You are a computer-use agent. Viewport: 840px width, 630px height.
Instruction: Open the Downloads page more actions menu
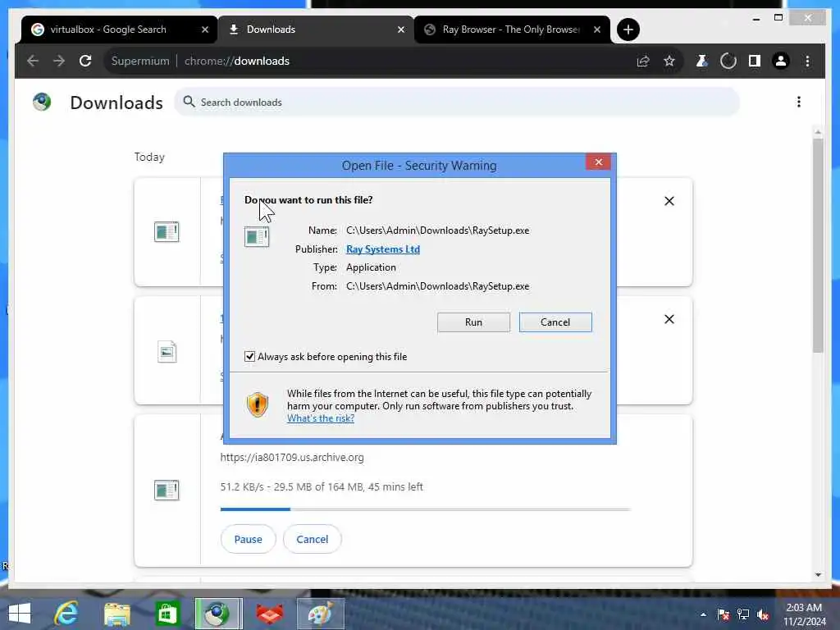pos(799,102)
